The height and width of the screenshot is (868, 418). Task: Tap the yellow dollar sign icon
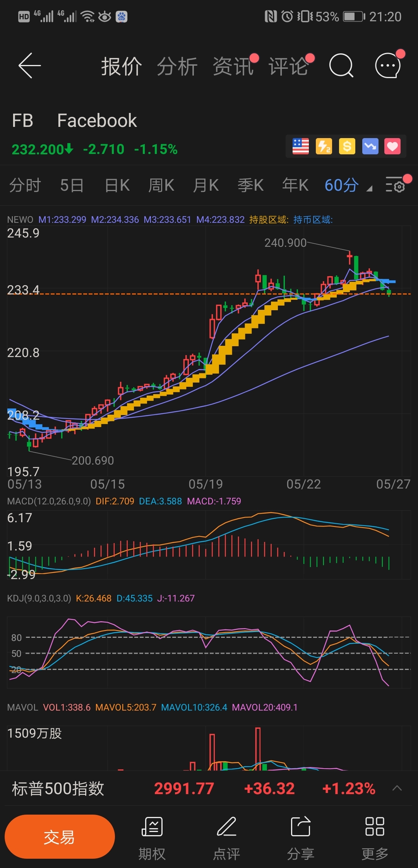coord(347,146)
